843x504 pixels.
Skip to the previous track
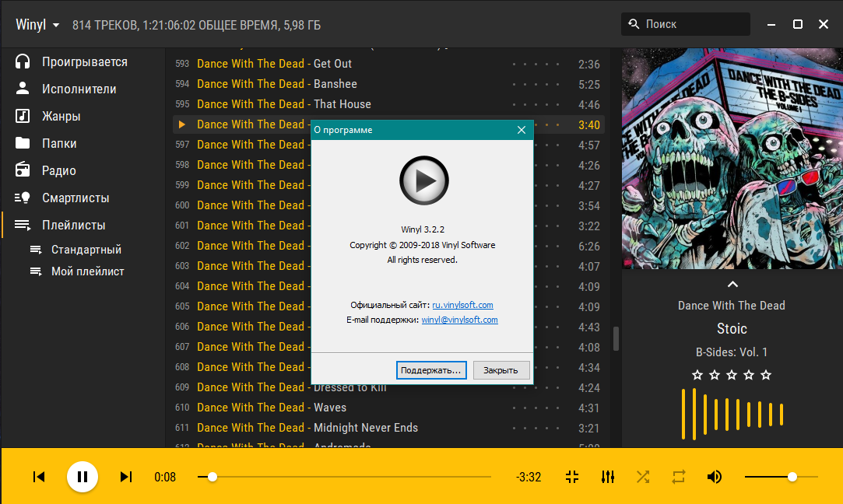pyautogui.click(x=39, y=477)
